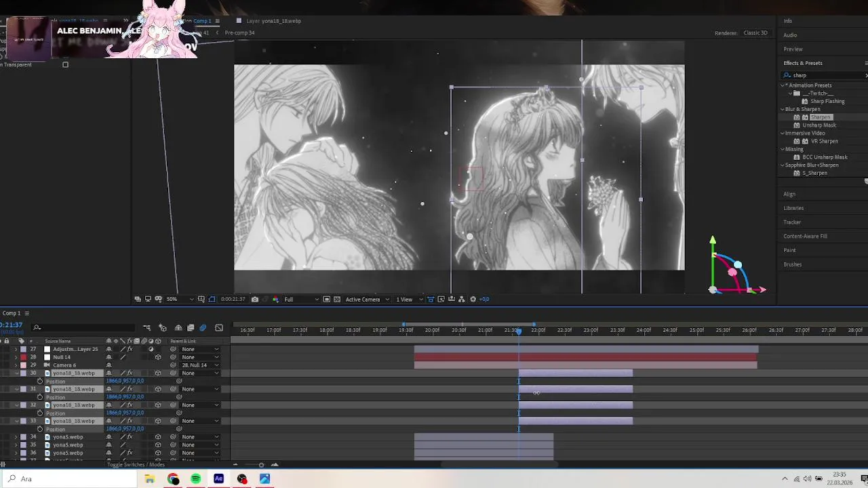
Task: Click the red label color of Null 14
Action: [24, 357]
